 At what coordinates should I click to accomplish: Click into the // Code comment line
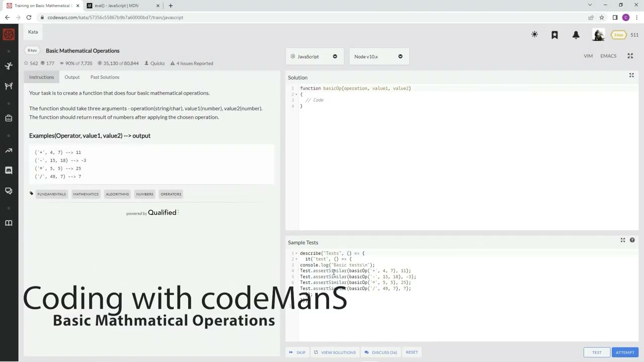(314, 100)
